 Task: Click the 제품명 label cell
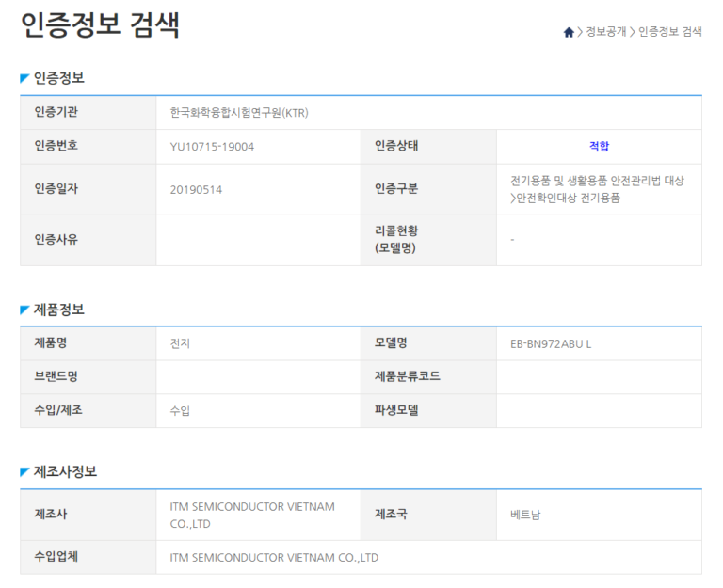[88, 343]
